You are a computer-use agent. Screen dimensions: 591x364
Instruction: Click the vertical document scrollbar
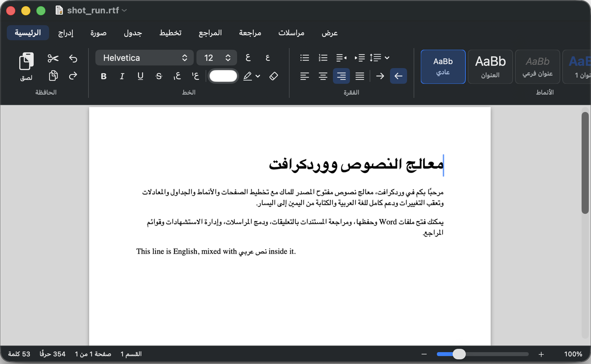click(x=585, y=164)
